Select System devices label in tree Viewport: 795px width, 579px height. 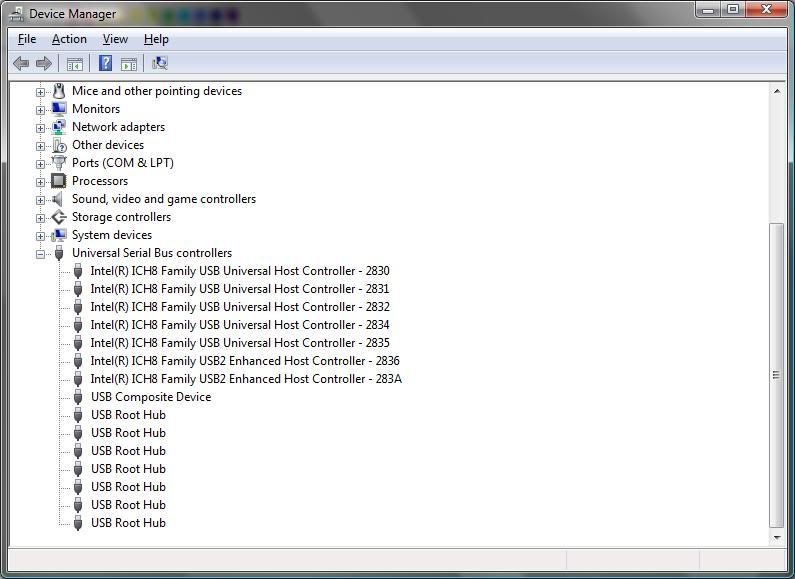(x=112, y=235)
